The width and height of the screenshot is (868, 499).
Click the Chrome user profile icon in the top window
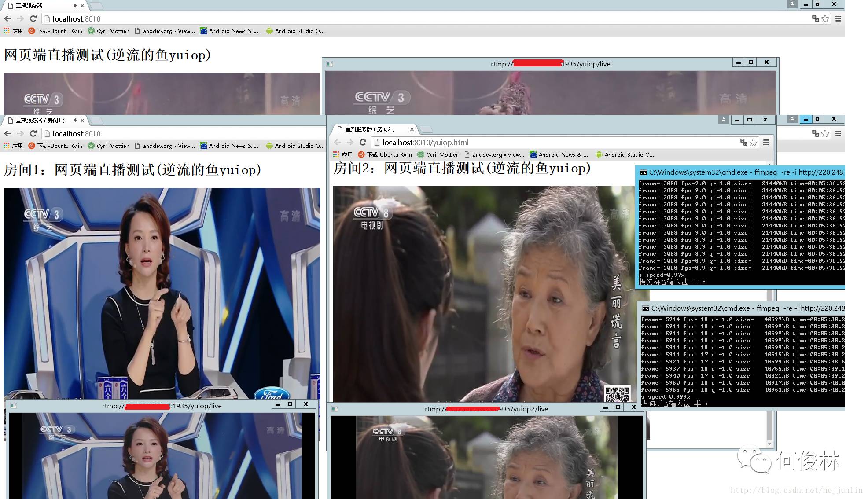[x=792, y=4]
